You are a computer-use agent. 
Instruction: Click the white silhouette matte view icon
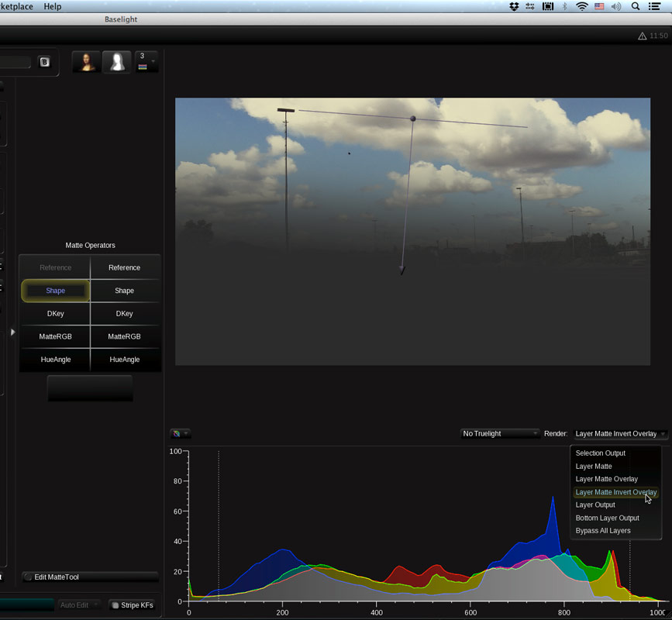click(x=117, y=62)
